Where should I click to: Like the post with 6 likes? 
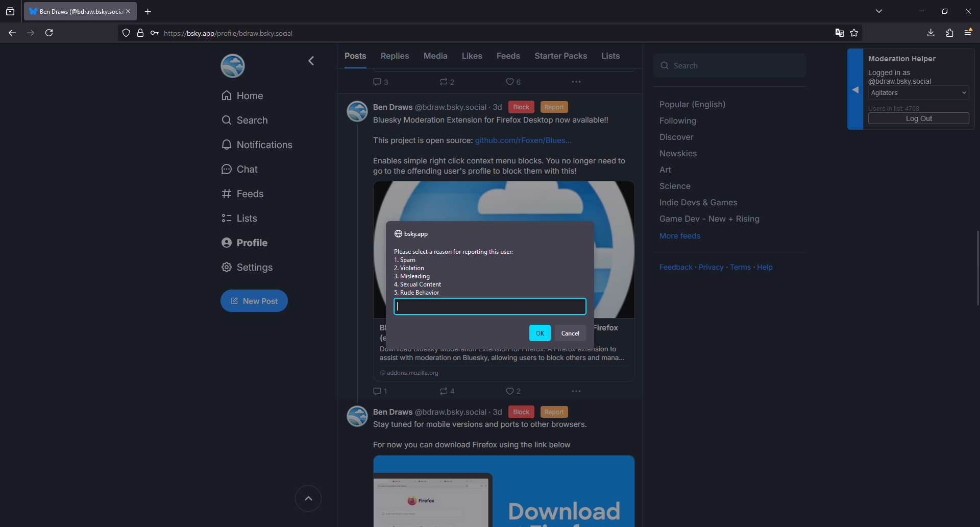pyautogui.click(x=513, y=82)
